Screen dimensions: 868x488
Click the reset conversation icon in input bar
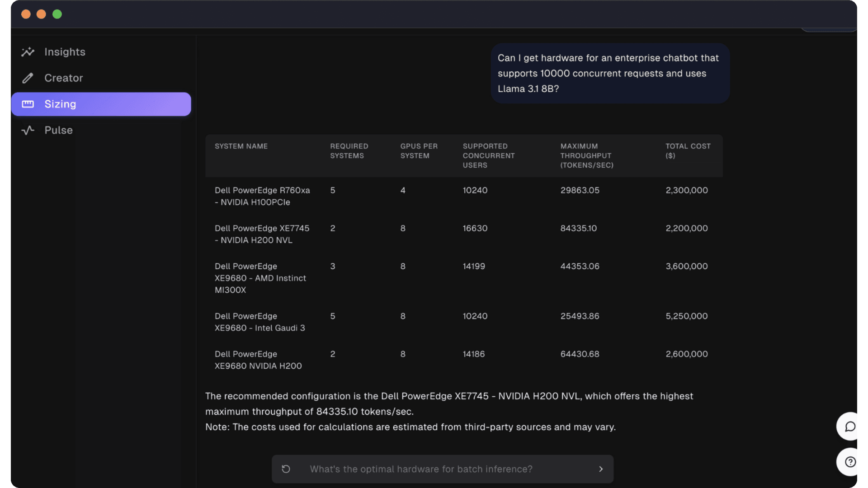pos(286,469)
